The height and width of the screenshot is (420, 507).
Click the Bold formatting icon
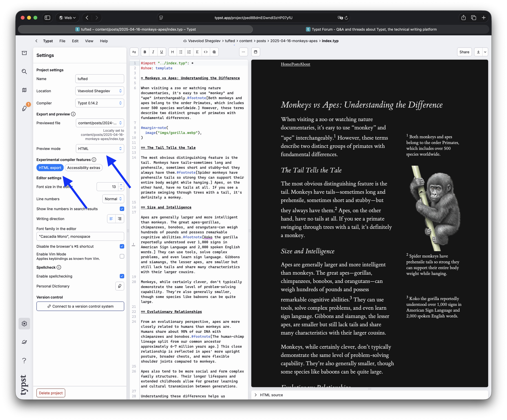pos(145,52)
